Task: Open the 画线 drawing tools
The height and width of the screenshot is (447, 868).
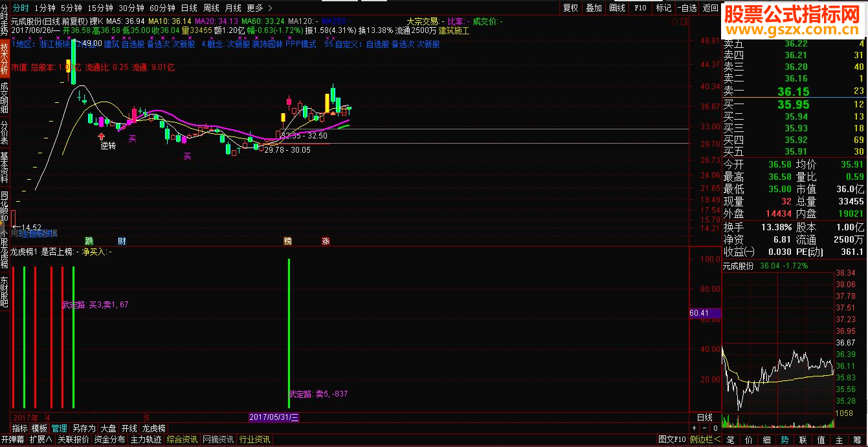Action: point(618,8)
